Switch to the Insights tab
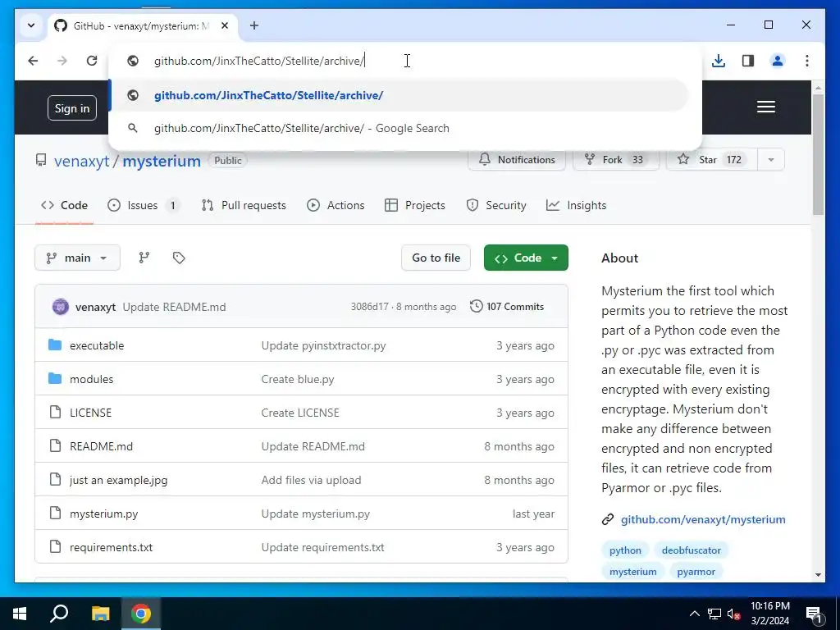The image size is (840, 630). (577, 205)
